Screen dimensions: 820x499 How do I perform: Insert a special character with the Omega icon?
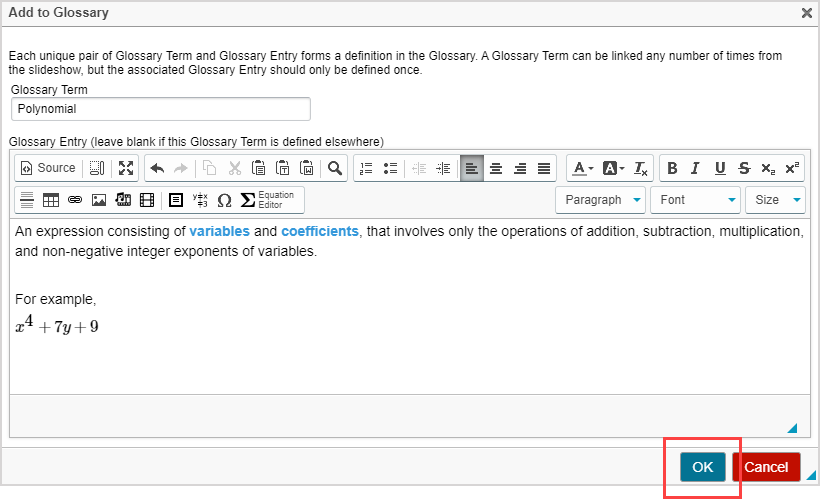[x=224, y=200]
